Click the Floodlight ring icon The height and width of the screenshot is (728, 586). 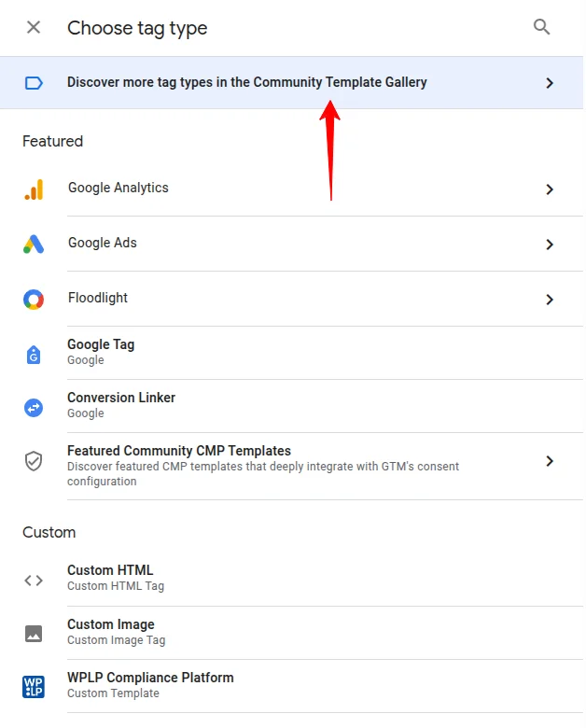click(x=34, y=300)
